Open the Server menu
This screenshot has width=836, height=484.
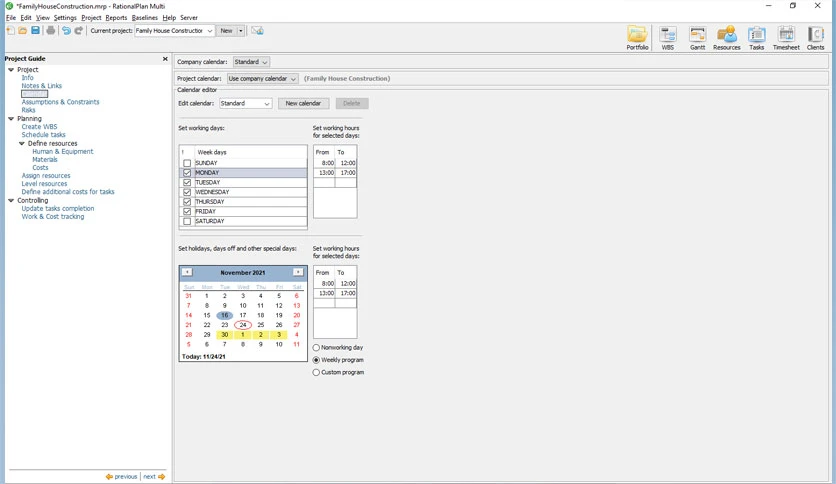click(189, 18)
